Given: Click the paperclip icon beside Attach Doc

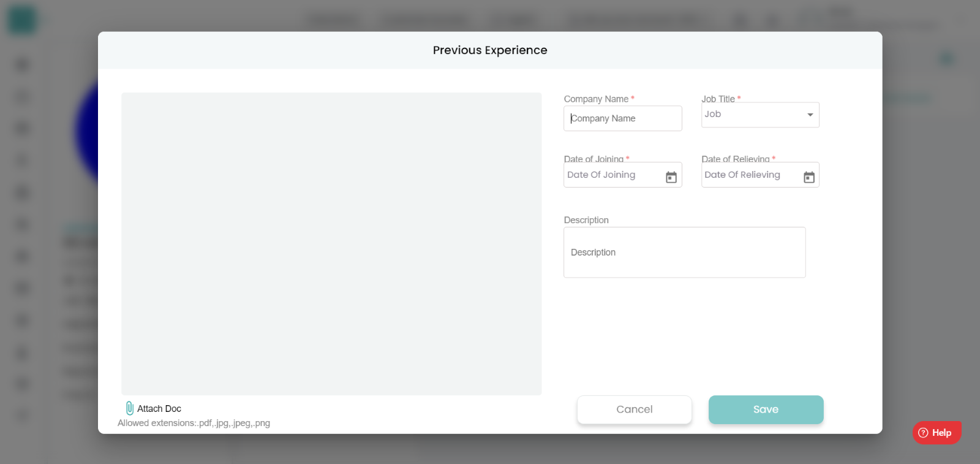Looking at the screenshot, I should click(129, 408).
